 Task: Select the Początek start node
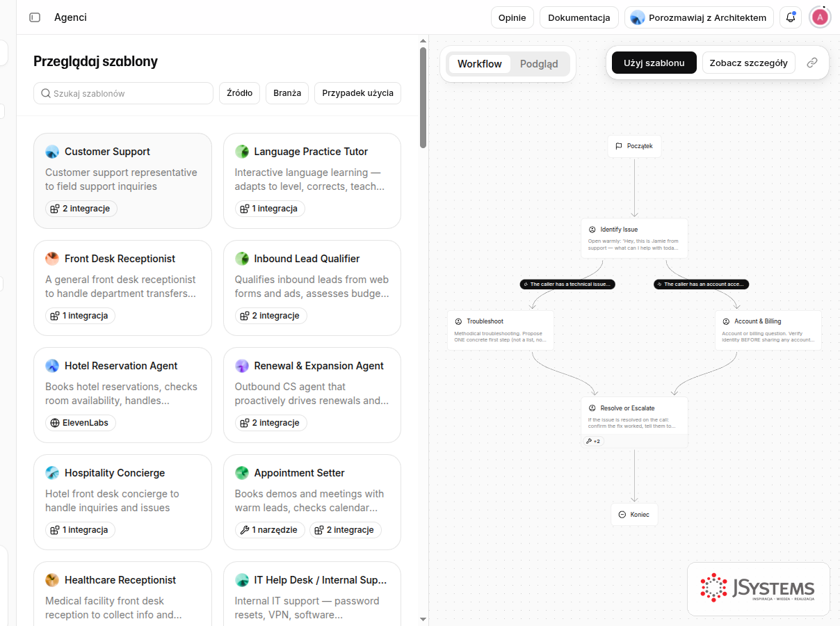pyautogui.click(x=634, y=146)
